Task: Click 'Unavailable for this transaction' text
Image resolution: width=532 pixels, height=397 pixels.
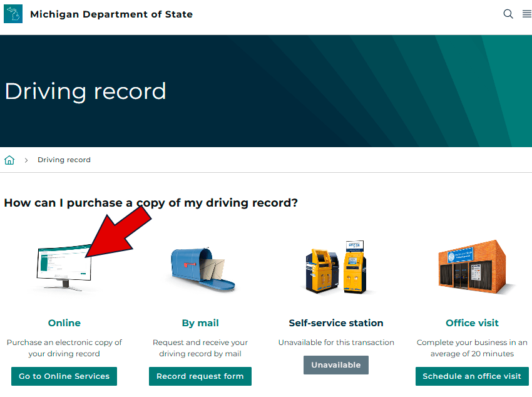Action: pyautogui.click(x=336, y=343)
